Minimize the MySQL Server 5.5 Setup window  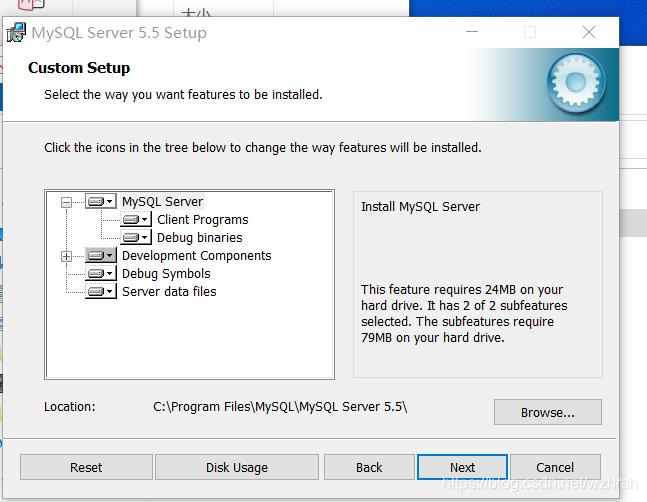click(472, 32)
